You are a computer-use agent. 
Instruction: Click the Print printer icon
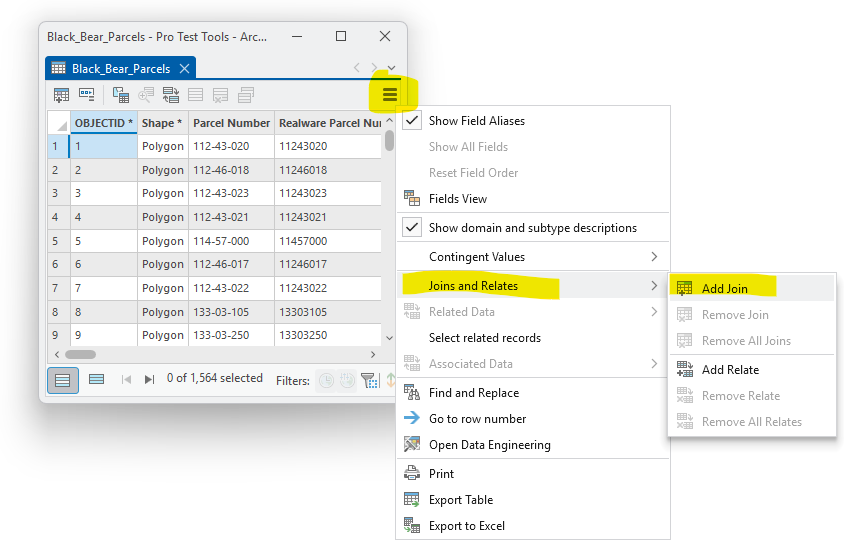point(412,473)
